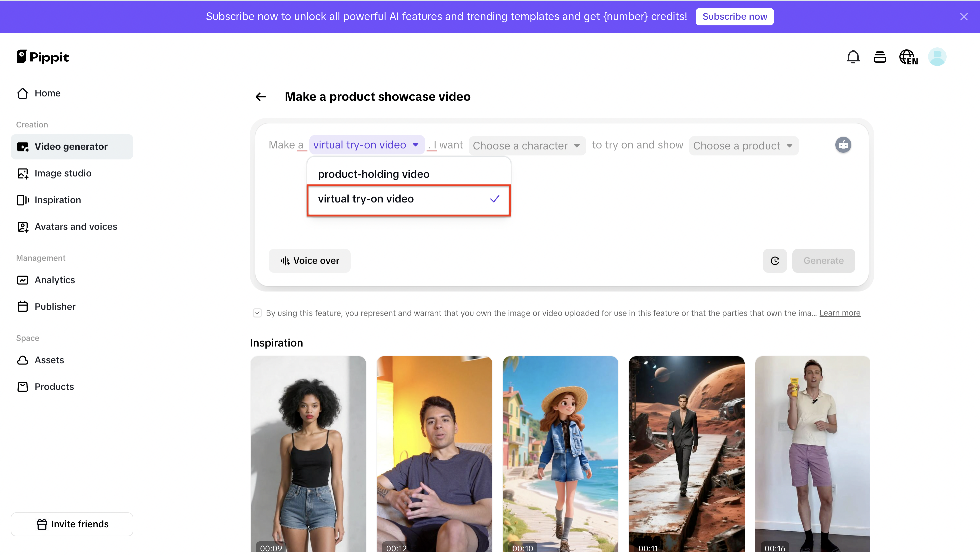Uncheck the image ownership consent checkbox
Viewport: 980px width, 555px height.
tap(257, 313)
